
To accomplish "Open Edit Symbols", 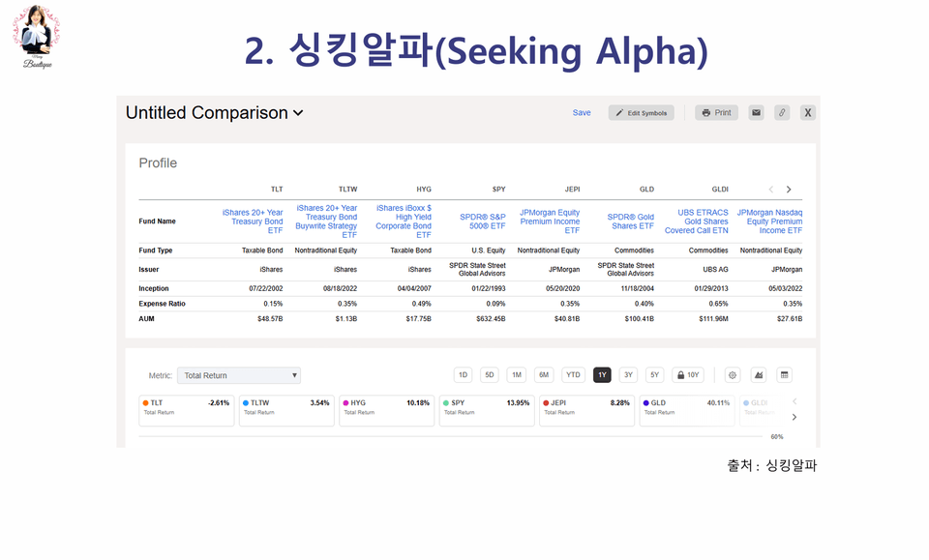I will (641, 112).
